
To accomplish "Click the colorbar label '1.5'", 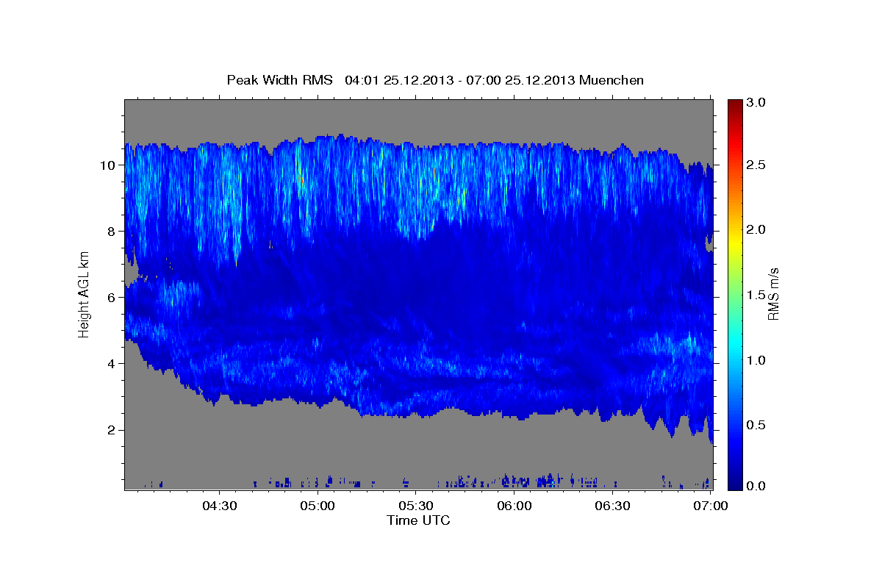I will tap(756, 295).
